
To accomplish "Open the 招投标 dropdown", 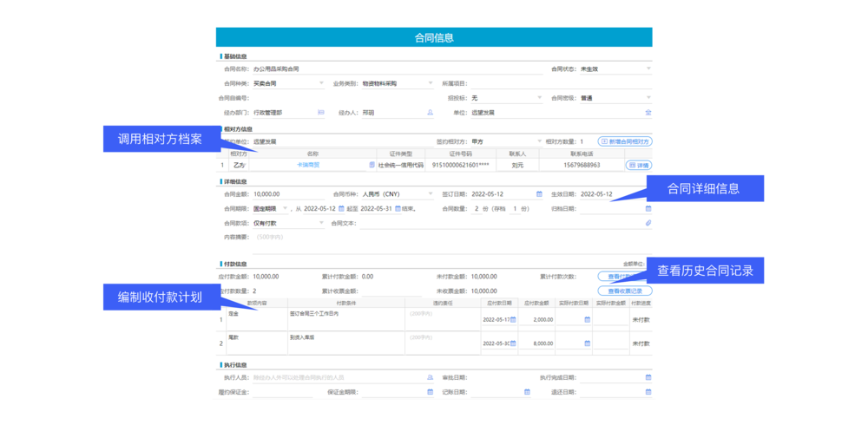I will [538, 98].
